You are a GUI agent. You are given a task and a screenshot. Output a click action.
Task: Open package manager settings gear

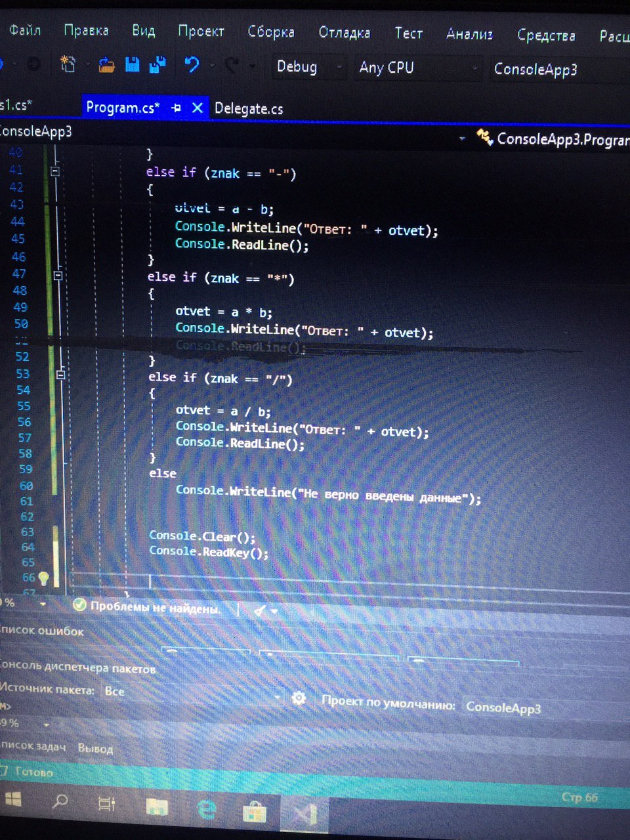(299, 698)
